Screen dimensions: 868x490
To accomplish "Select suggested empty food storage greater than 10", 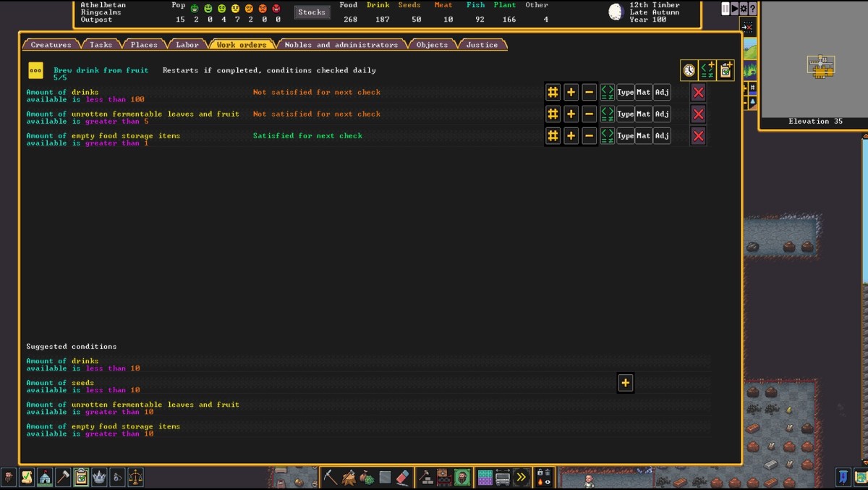I will tap(368, 430).
